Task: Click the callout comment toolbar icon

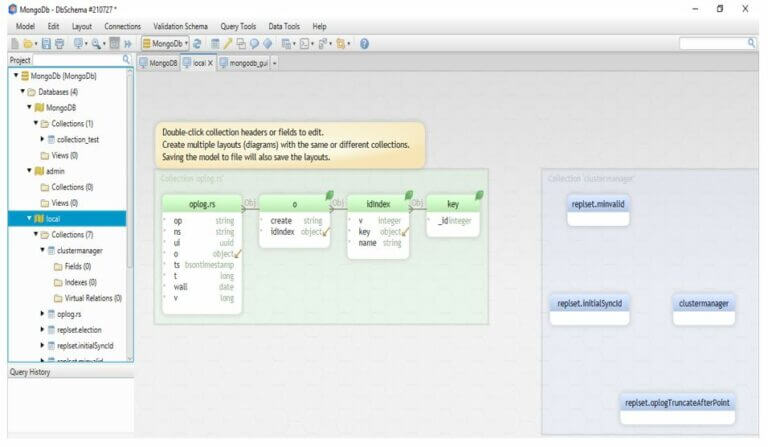Action: 254,44
